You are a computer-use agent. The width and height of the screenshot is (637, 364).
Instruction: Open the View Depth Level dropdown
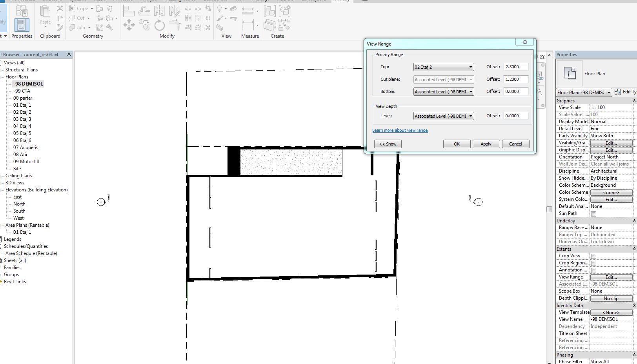pos(444,116)
